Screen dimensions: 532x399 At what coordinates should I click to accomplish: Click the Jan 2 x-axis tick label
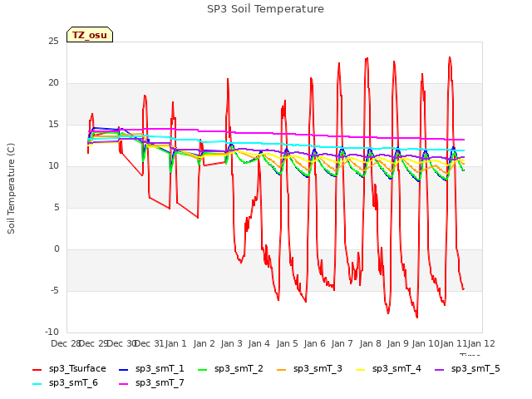tap(204, 343)
